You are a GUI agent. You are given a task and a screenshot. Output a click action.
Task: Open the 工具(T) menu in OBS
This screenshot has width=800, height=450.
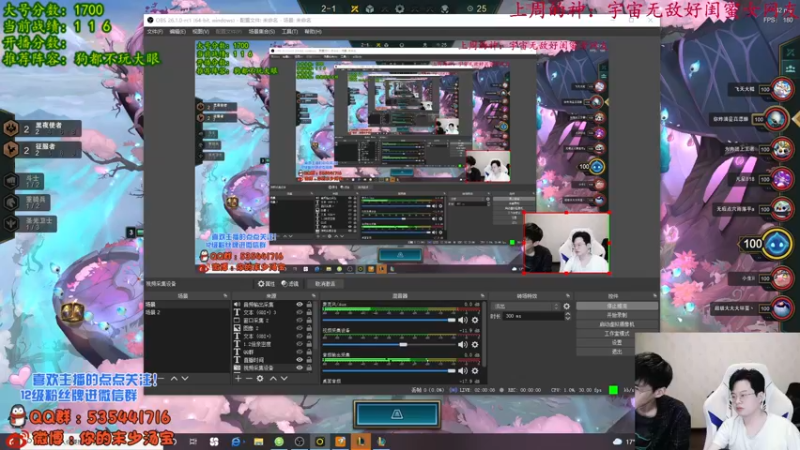tap(290, 32)
